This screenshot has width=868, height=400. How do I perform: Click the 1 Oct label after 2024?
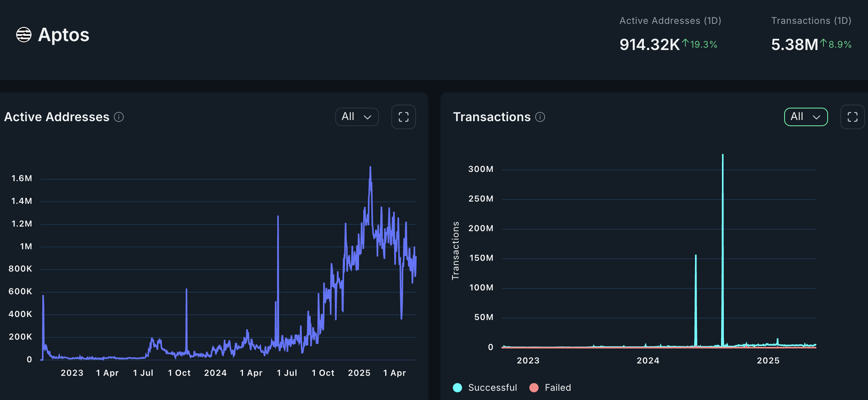[323, 373]
